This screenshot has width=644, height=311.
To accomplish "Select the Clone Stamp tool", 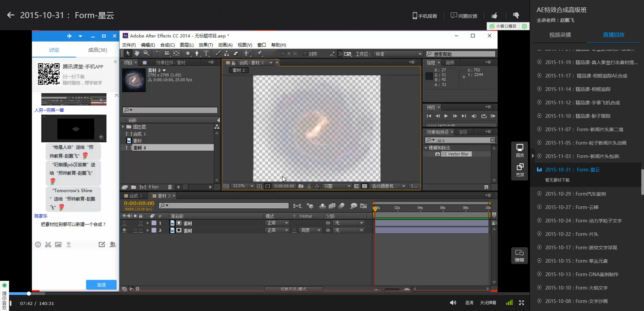I will pos(227,54).
